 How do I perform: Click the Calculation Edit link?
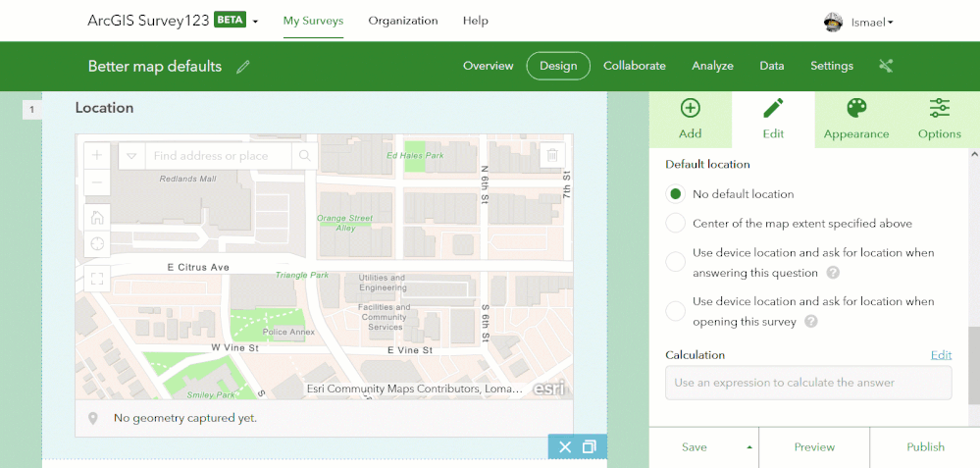(941, 355)
